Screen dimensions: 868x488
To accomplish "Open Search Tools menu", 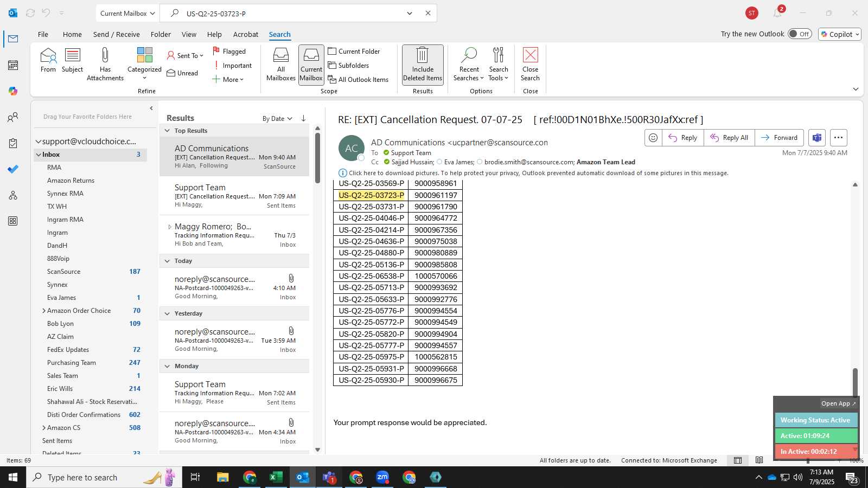I will pyautogui.click(x=499, y=64).
